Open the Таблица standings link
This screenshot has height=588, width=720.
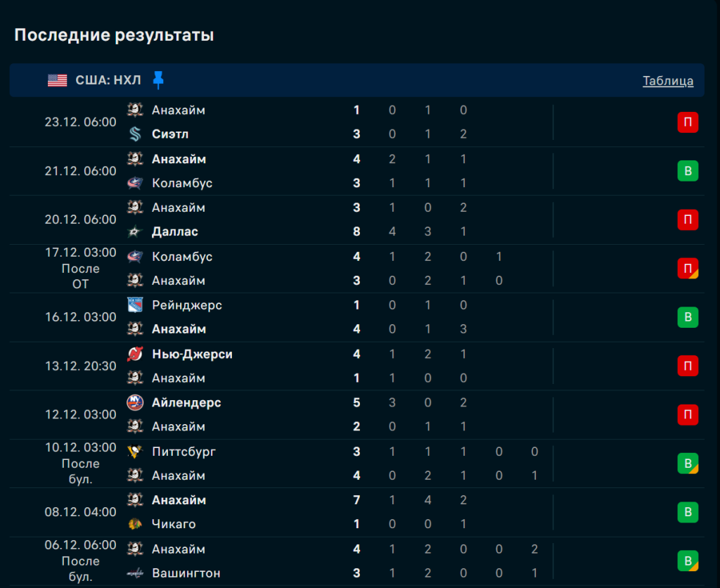(x=667, y=81)
